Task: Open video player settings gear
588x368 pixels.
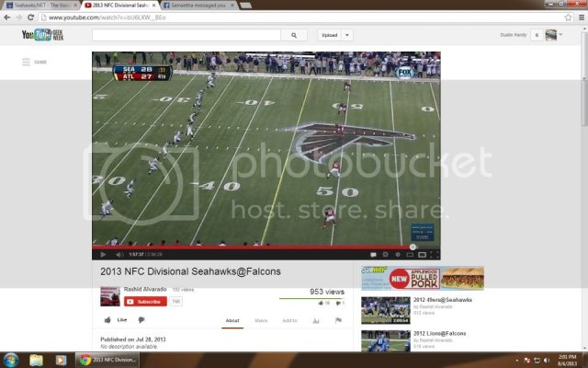Action: 385,255
